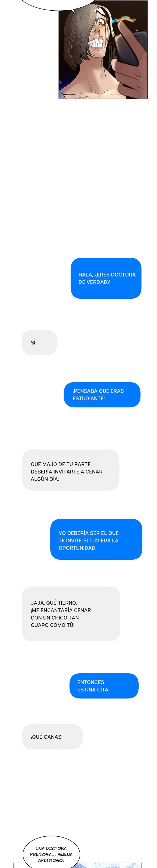Image resolution: width=157 pixels, height=868 pixels.
Task: Click the text 'GUAPO COMO TÚ!'
Action: click(x=53, y=625)
